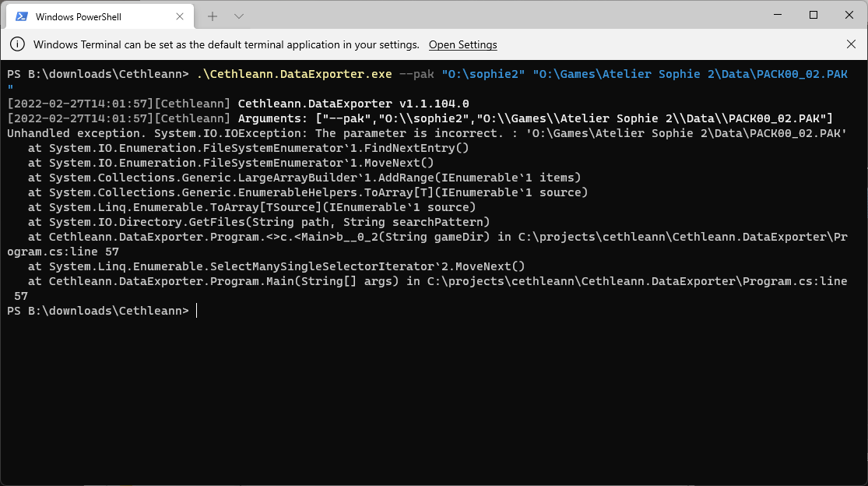The width and height of the screenshot is (868, 486).
Task: Expand the new tab profile dropdown
Action: point(238,16)
